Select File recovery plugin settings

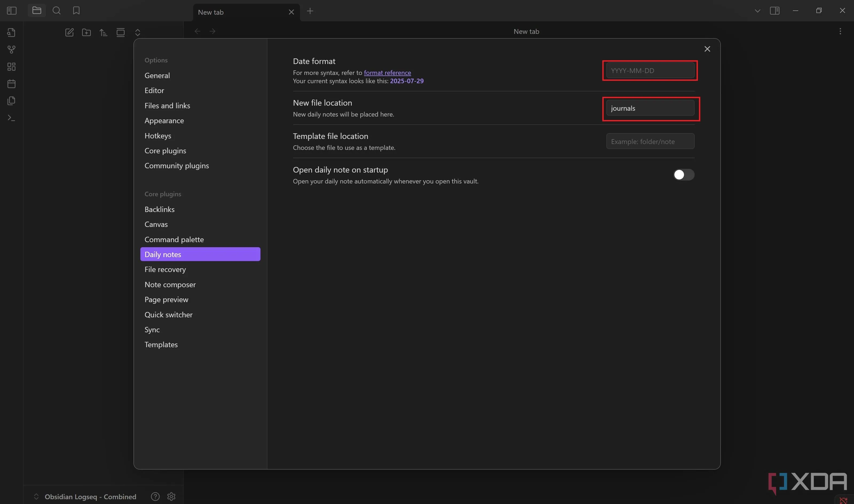pos(200,269)
